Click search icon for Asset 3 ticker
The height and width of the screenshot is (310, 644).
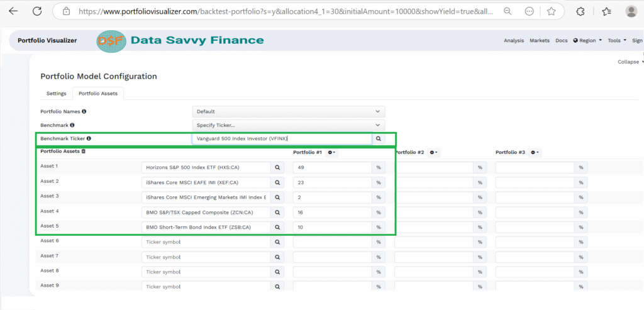277,197
